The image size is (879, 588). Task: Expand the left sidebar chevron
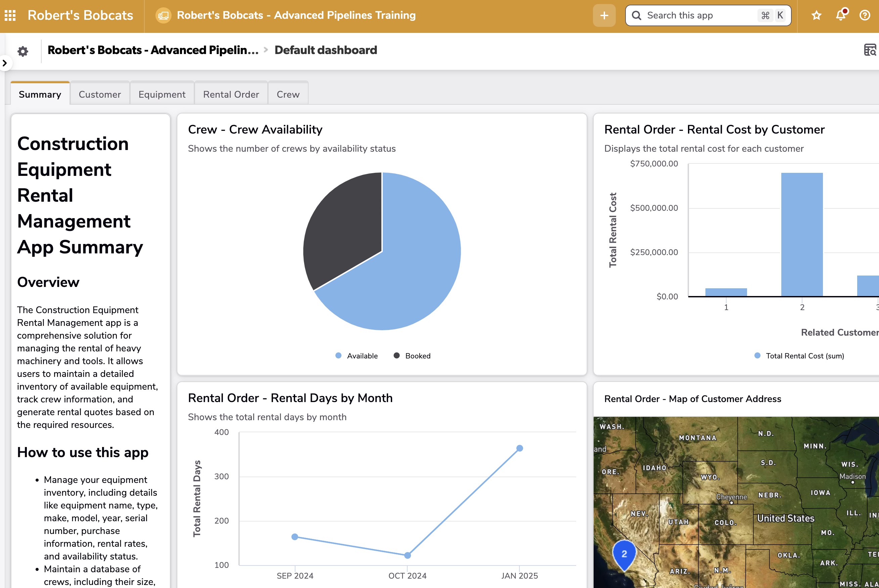point(5,63)
